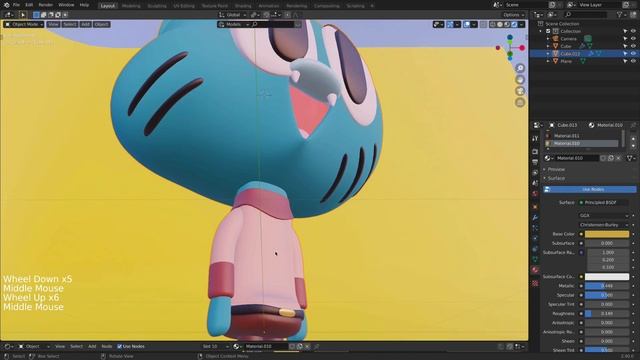Open the World properties tab icon
Viewport: 640px width, 360px height.
(535, 194)
